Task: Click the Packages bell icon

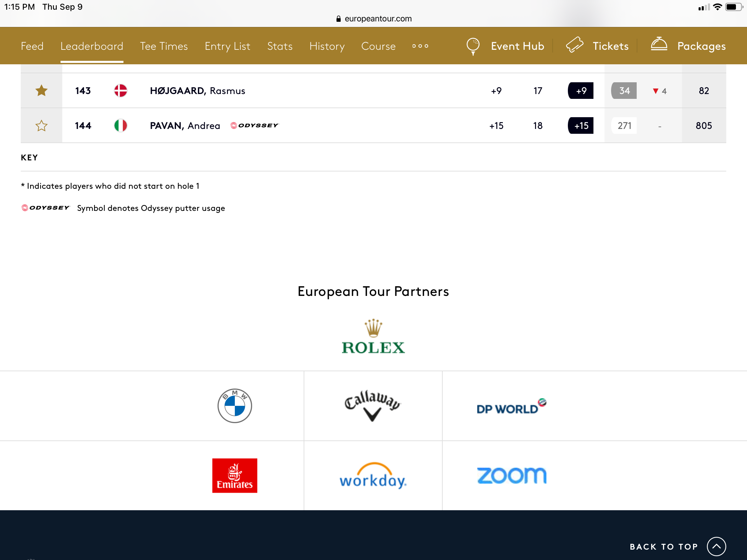Action: click(x=659, y=44)
